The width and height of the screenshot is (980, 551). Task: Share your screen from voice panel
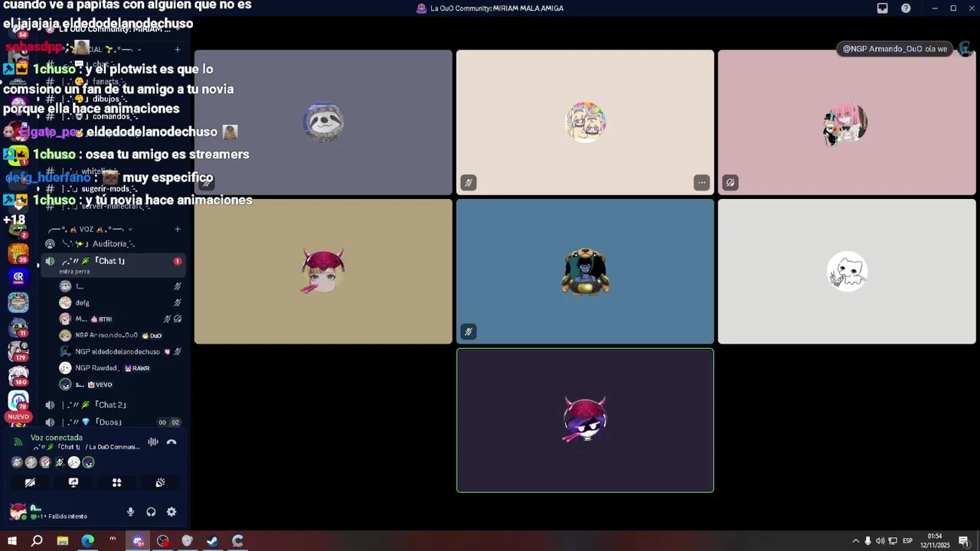point(73,483)
